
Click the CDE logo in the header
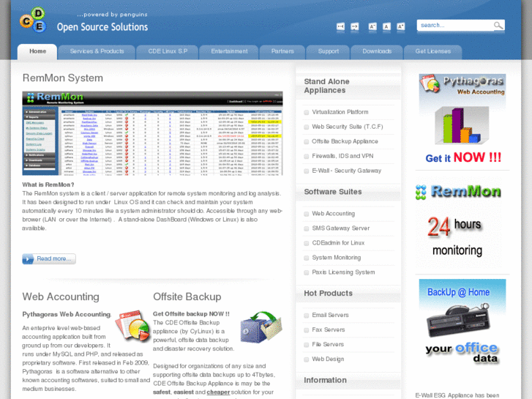pos(33,20)
